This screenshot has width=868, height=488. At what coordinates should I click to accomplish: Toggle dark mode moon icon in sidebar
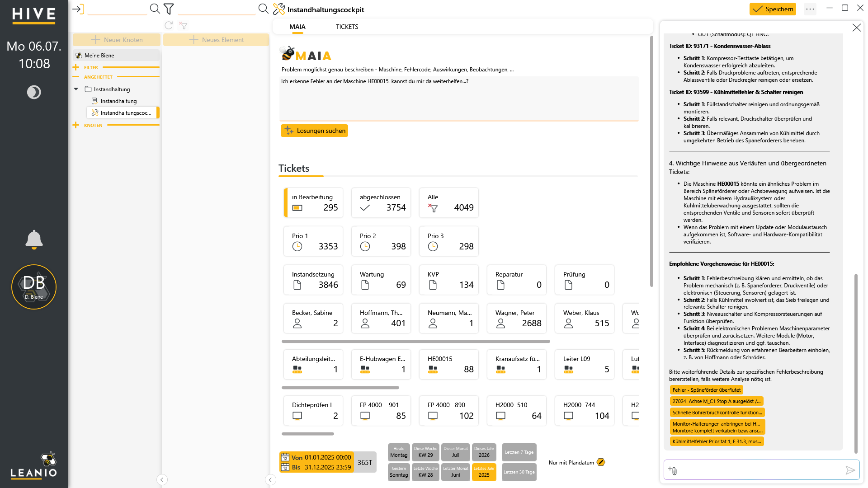(x=34, y=92)
